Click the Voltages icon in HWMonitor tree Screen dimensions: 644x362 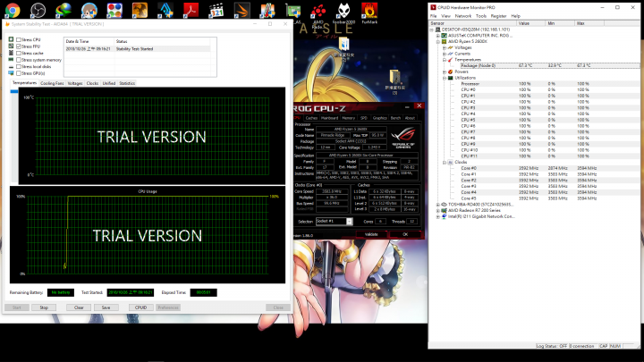click(450, 47)
